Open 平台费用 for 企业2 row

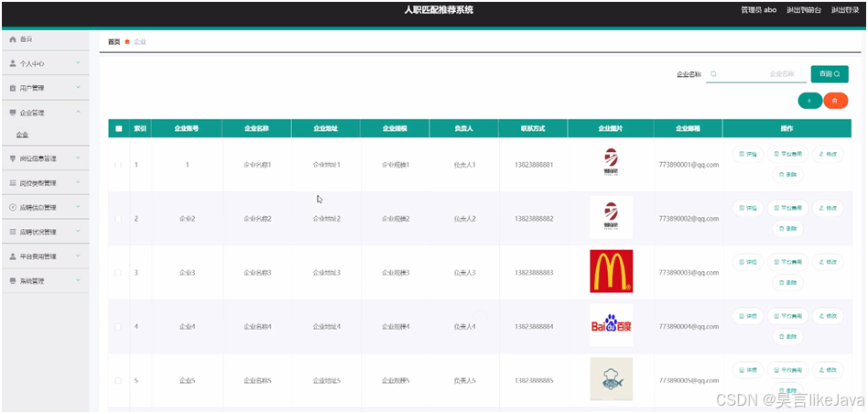pos(787,208)
